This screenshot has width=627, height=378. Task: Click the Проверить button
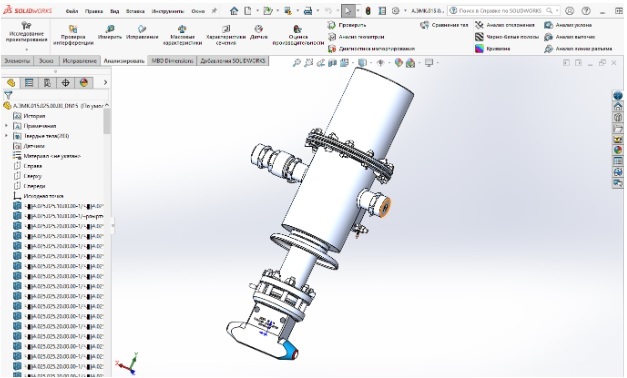coord(347,25)
